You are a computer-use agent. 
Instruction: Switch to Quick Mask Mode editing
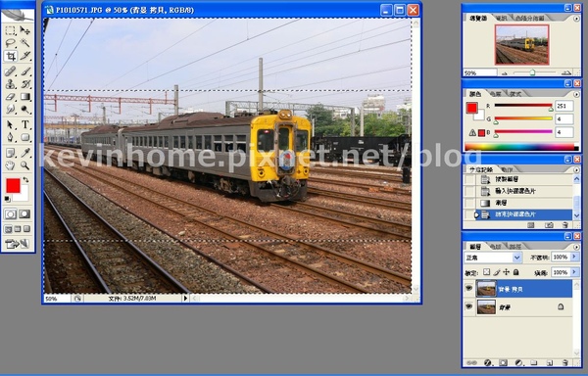tap(24, 214)
